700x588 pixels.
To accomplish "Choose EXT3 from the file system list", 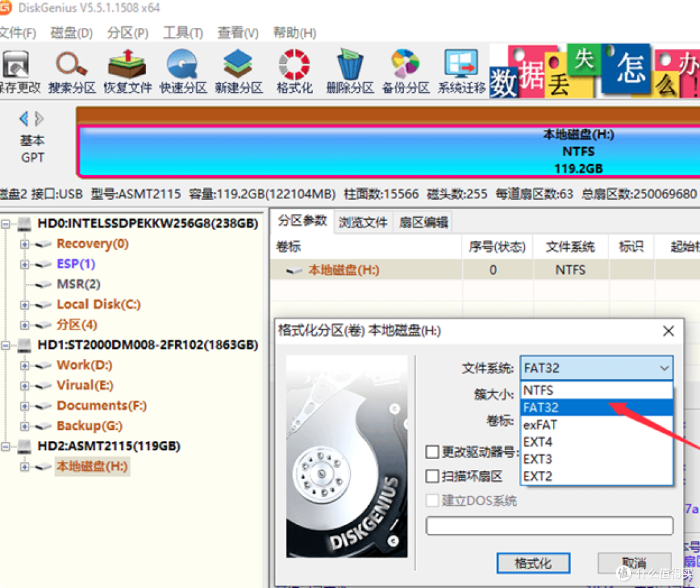I will tap(597, 459).
